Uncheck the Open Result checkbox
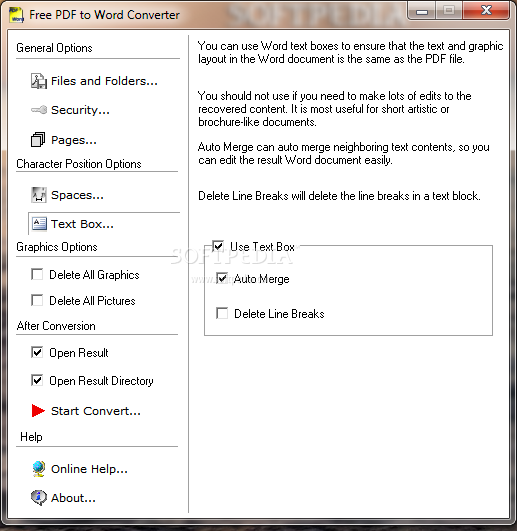This screenshot has width=517, height=531. 37,353
